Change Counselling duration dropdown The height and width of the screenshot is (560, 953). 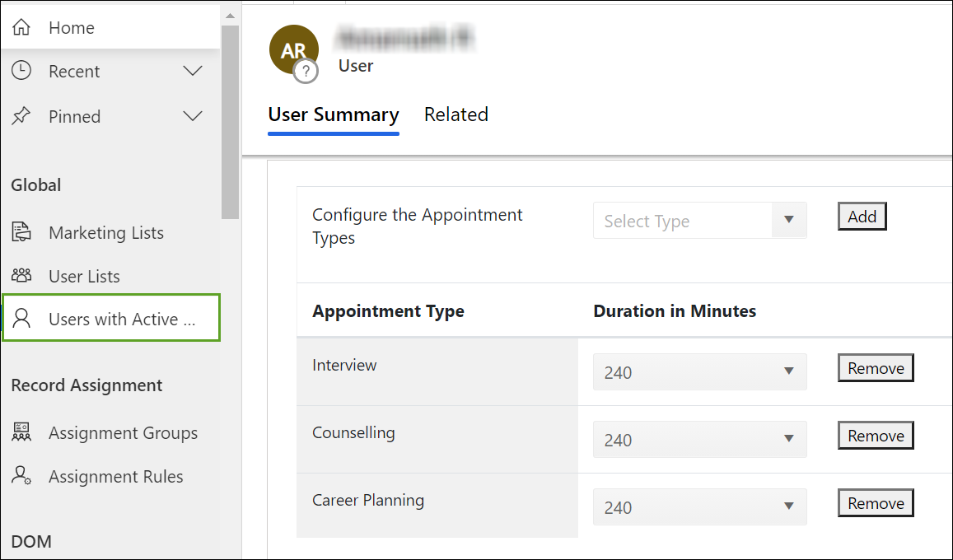[699, 439]
